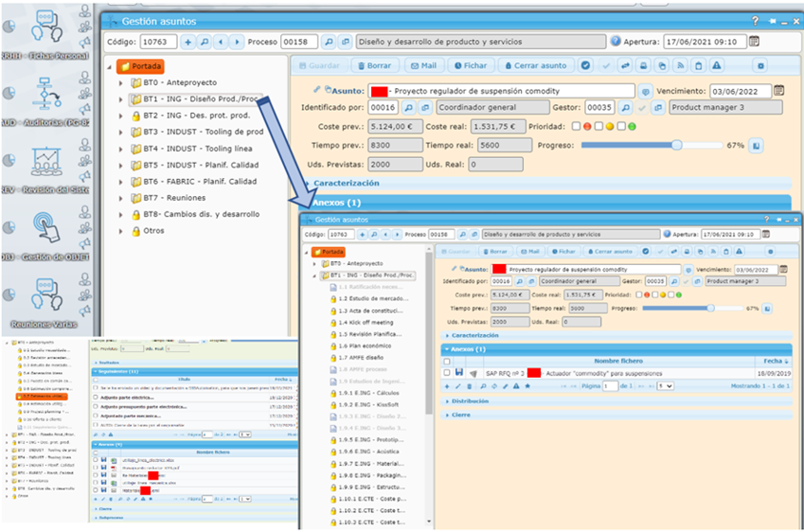Click the RSS feed toolbar icon in the upper window
This screenshot has height=532, width=804.
coord(681,65)
